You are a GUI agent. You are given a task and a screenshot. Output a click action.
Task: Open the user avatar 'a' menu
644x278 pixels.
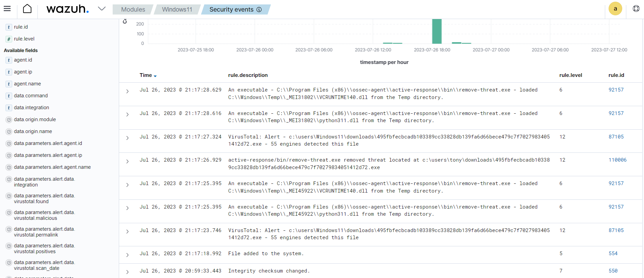[615, 9]
